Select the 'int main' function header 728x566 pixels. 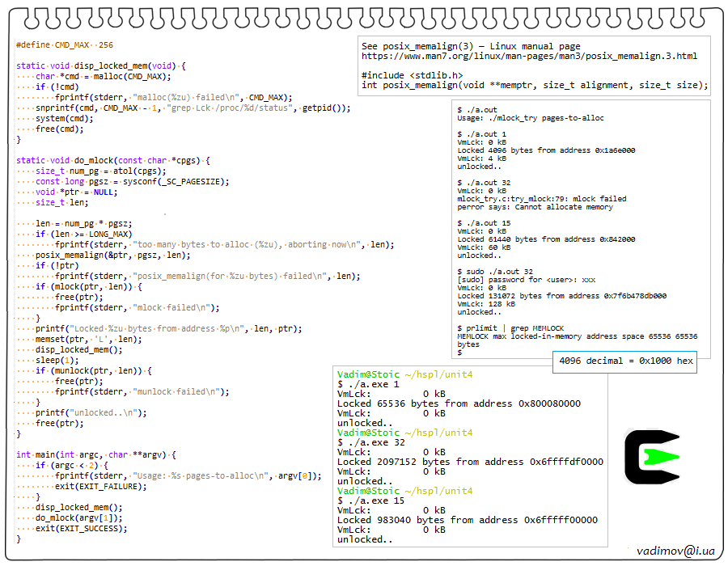click(95, 455)
